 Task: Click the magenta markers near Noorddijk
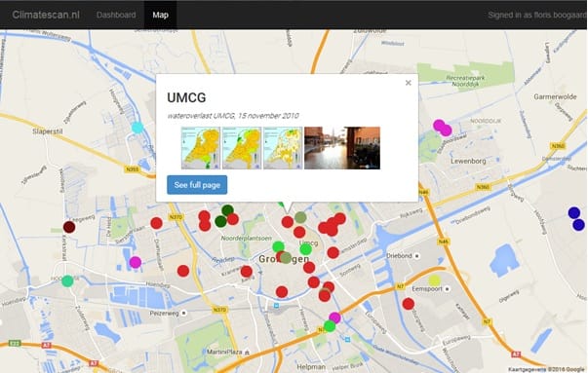click(442, 128)
